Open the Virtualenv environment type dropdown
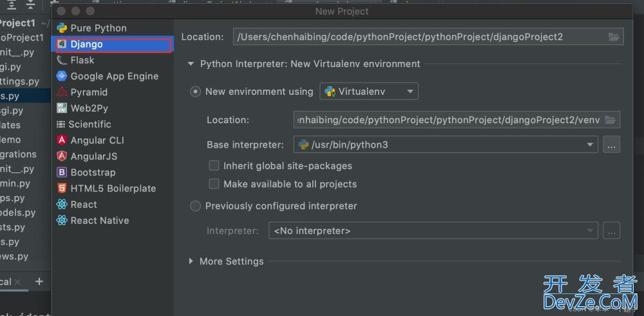This screenshot has height=316, width=644. pyautogui.click(x=369, y=92)
